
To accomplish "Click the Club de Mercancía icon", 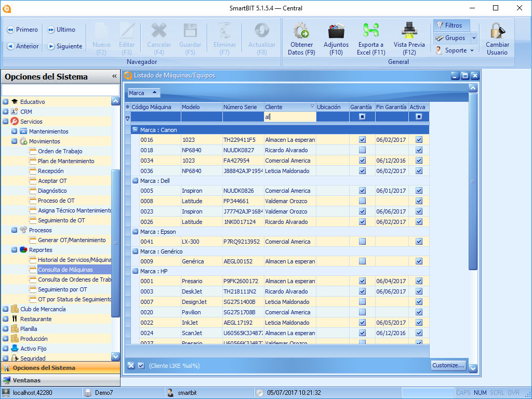I will [x=15, y=309].
